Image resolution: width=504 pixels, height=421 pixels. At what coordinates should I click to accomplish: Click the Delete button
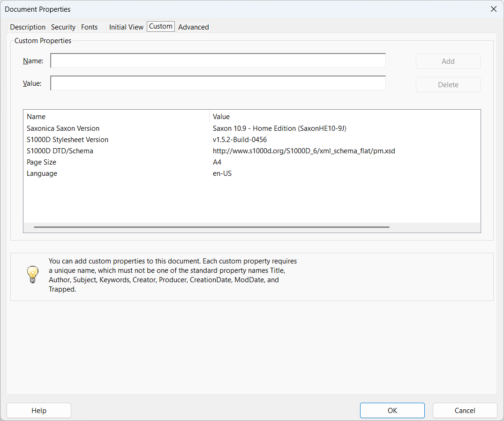(448, 85)
